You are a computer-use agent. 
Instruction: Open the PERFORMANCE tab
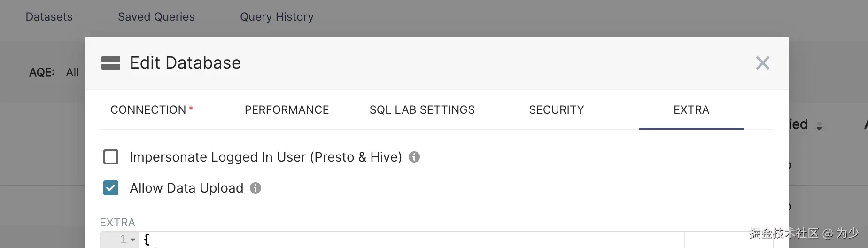point(287,110)
